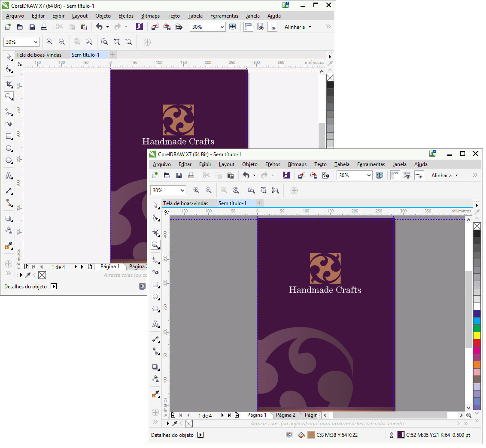Screen dimensions: 486x448
Task: Click the horizontal scrollbar in the front window
Action: [390, 415]
